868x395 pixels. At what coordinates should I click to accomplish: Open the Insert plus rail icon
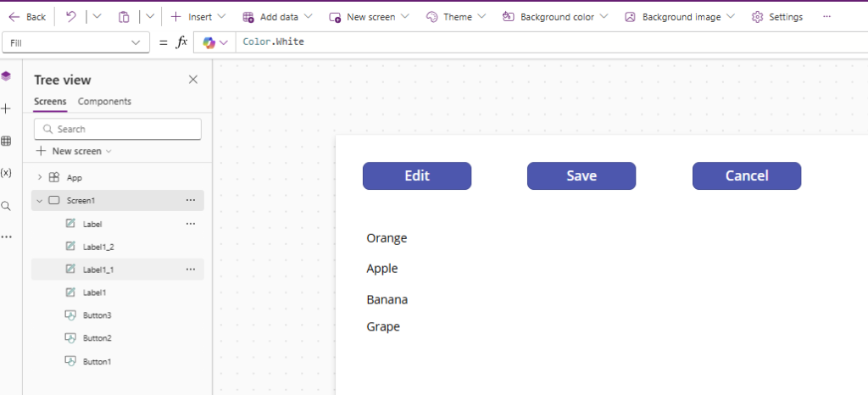[6, 108]
